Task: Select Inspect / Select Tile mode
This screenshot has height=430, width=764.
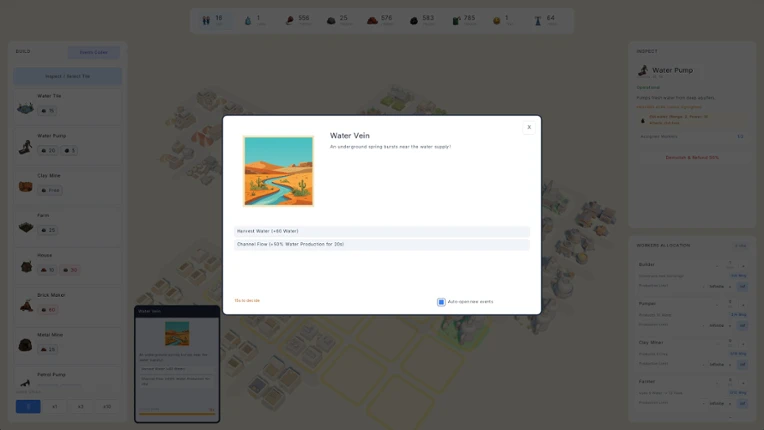Action: point(68,76)
